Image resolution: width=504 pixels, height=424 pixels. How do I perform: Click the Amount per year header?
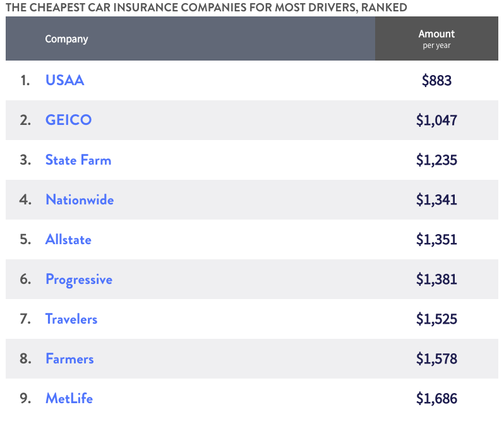click(x=436, y=39)
